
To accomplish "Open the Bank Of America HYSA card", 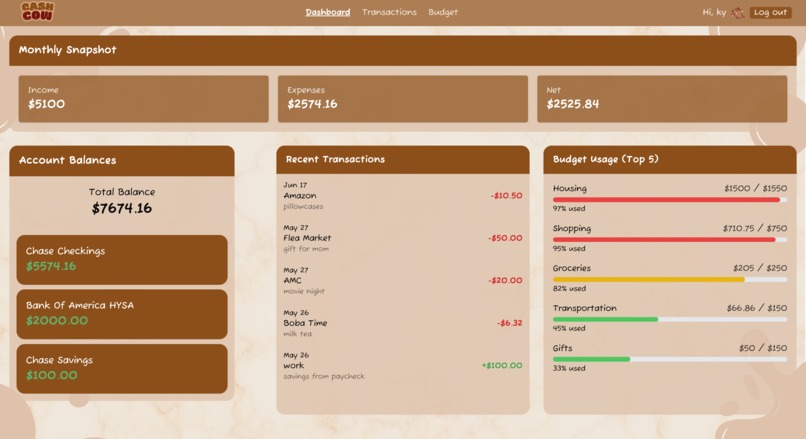I will click(x=122, y=314).
